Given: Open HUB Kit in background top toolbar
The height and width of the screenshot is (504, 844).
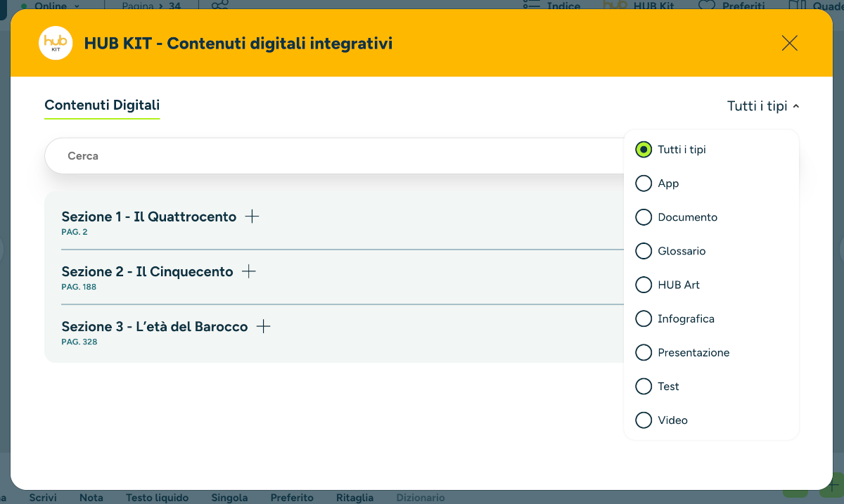Looking at the screenshot, I should pyautogui.click(x=639, y=6).
